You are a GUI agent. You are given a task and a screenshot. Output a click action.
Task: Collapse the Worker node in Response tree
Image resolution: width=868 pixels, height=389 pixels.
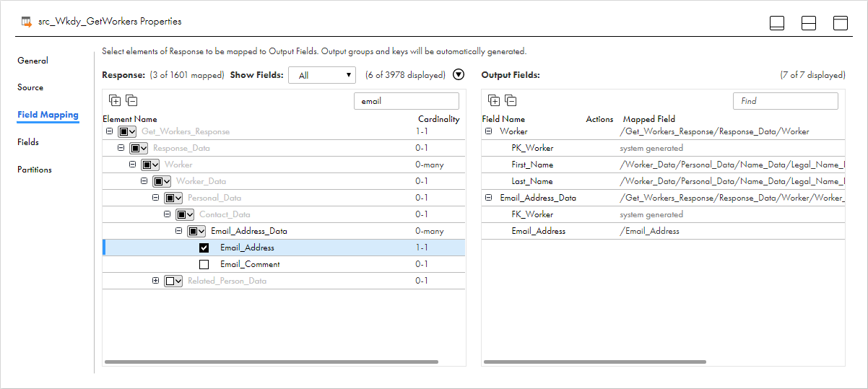(x=133, y=165)
